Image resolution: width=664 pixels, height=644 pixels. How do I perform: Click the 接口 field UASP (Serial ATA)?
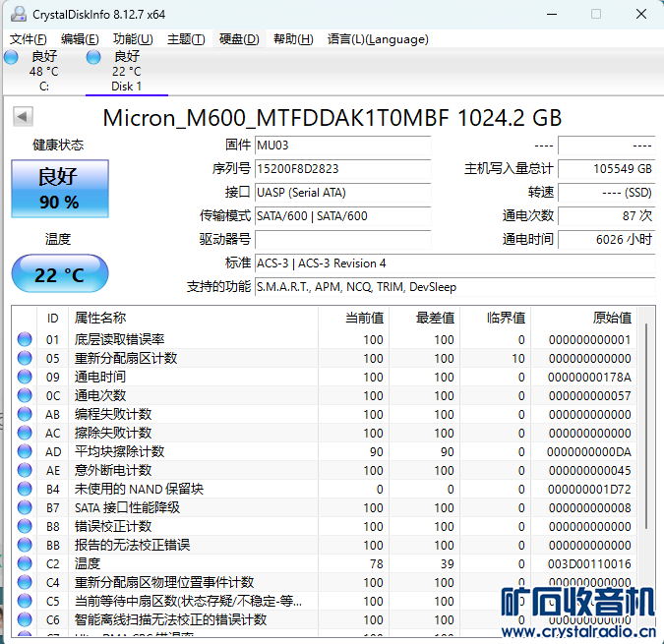[342, 193]
